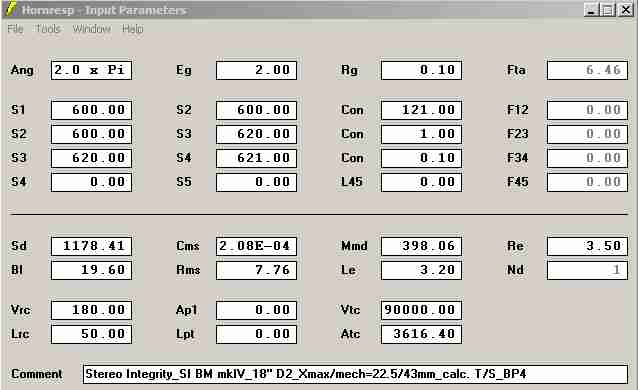This screenshot has height=390, width=638.
Task: Click the Hornresp title bar app icon
Action: [x=11, y=9]
